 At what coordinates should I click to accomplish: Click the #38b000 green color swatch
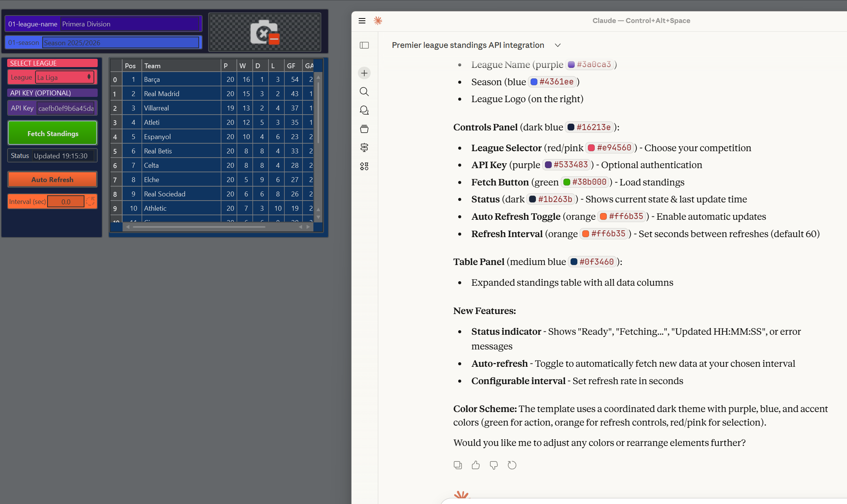click(x=566, y=182)
